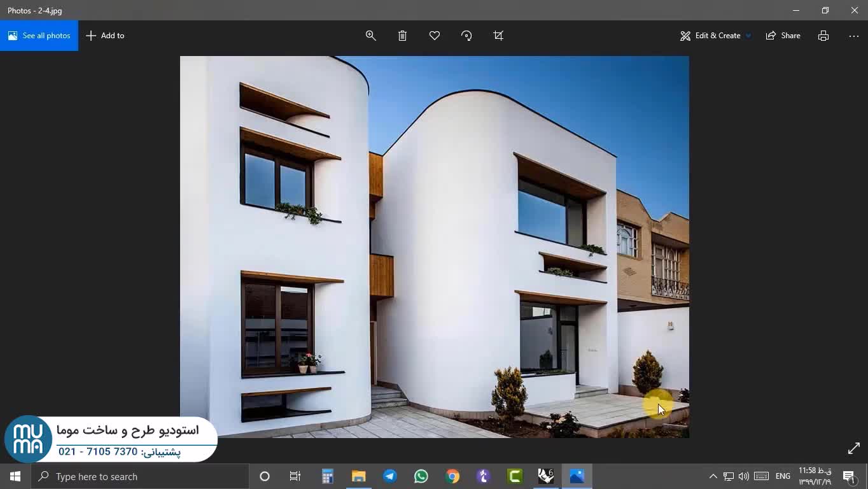Open Telegram from the taskbar

coord(389,476)
